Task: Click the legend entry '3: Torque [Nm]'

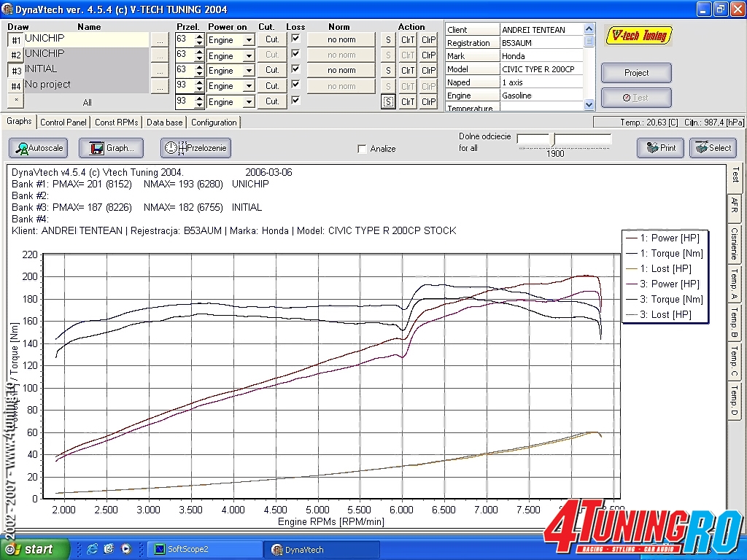Action: click(x=665, y=299)
